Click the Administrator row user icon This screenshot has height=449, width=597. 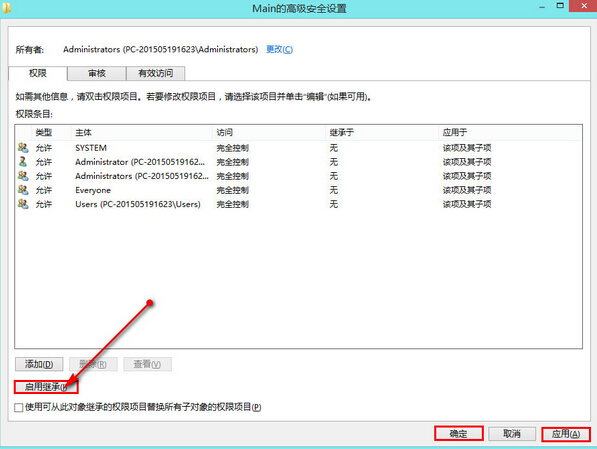point(23,161)
